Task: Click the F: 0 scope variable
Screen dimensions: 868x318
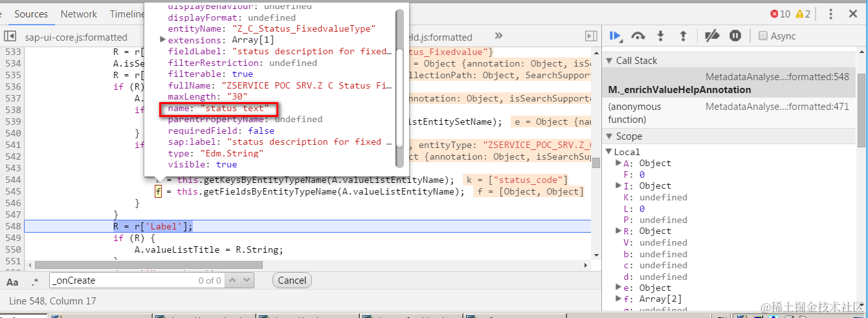Action: 634,175
